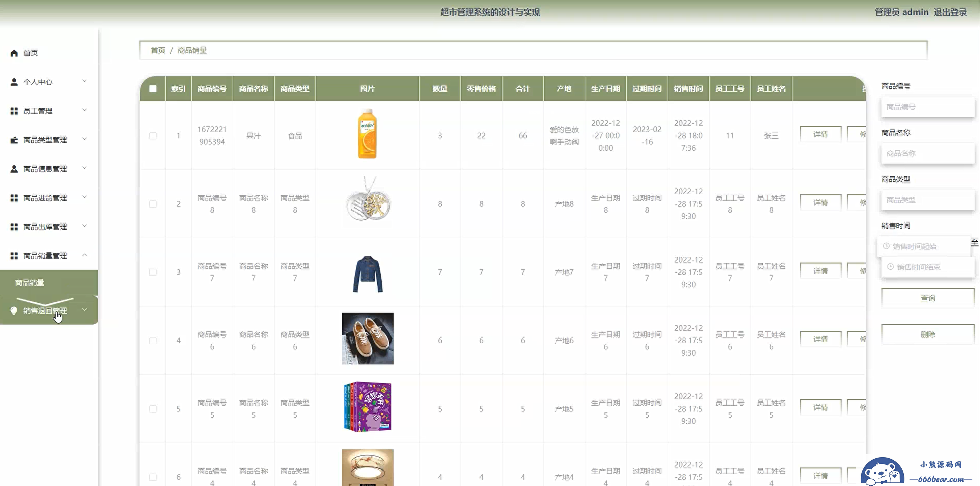The image size is (980, 486).
Task: Expand the 商品出库管理 chevron
Action: tap(85, 226)
